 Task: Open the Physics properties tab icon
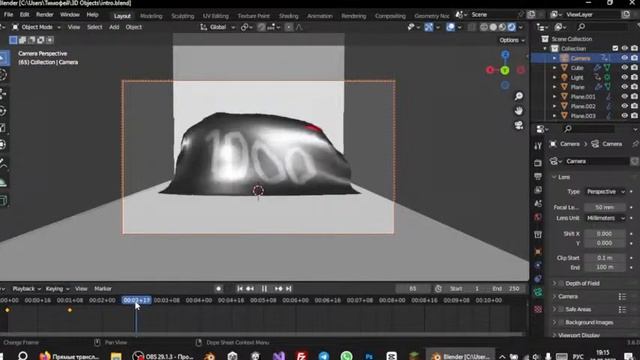click(538, 265)
